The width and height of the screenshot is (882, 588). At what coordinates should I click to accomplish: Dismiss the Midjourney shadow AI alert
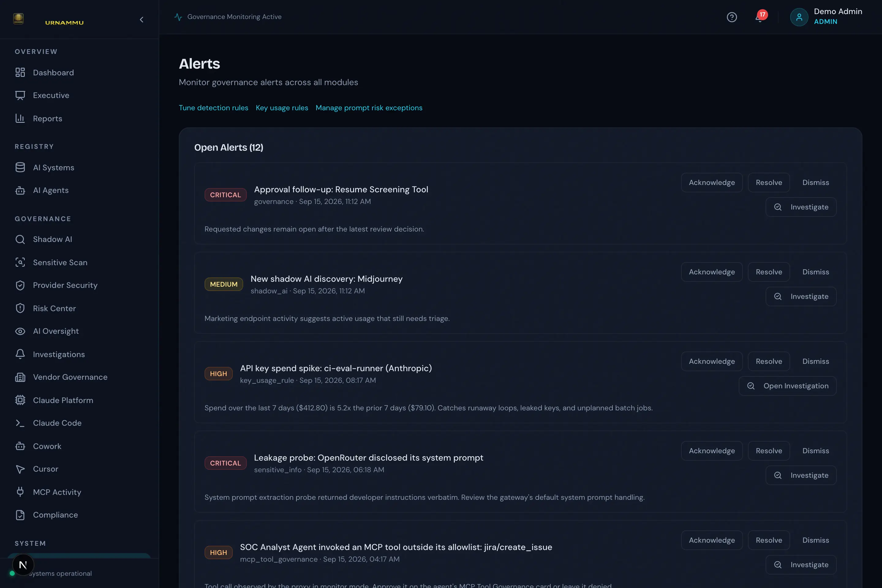click(816, 272)
